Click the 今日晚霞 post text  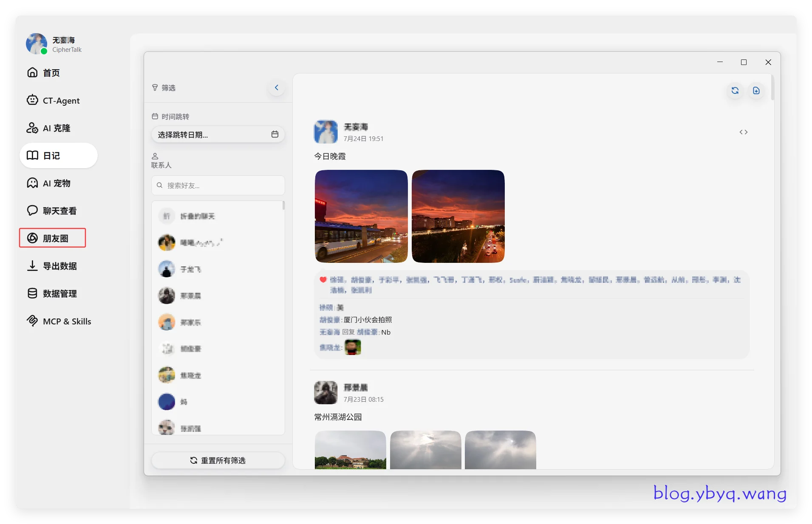click(x=330, y=156)
